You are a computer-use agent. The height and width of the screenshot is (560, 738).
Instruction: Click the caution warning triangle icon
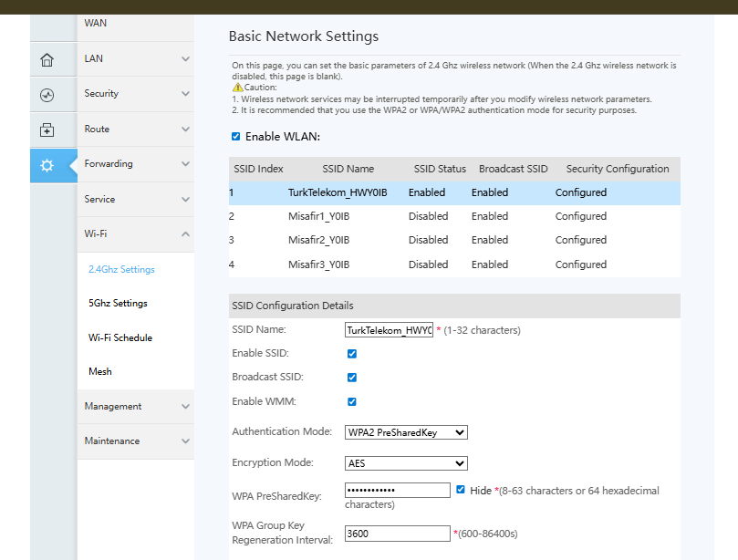point(238,87)
